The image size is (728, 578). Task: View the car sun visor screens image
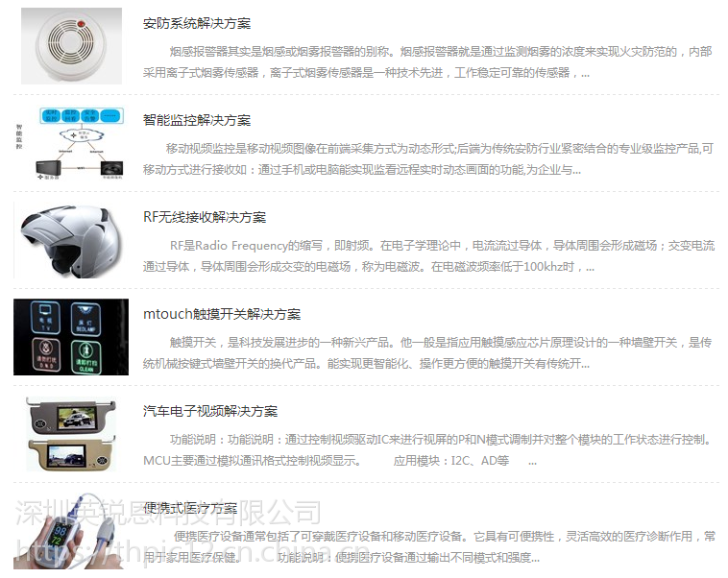click(x=71, y=434)
